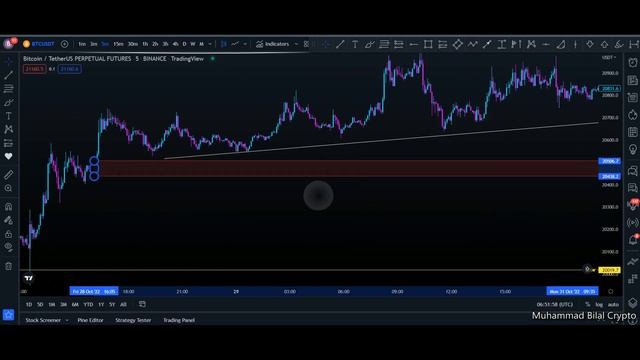Select the bars pattern forward icon
Screen dimensions: 640x360
(x=516, y=44)
